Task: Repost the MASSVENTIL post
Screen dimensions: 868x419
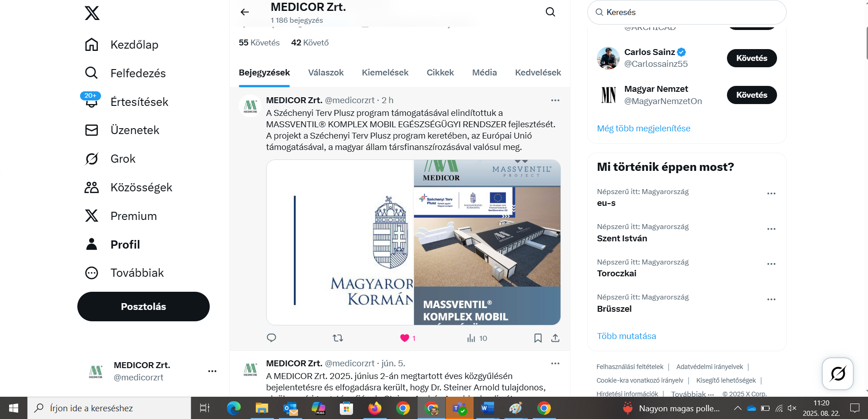Action: [x=338, y=338]
